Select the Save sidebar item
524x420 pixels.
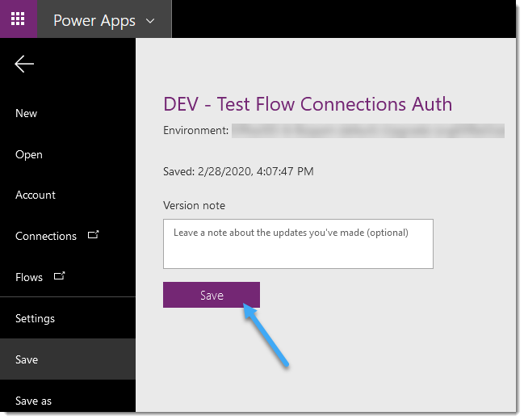coord(68,359)
